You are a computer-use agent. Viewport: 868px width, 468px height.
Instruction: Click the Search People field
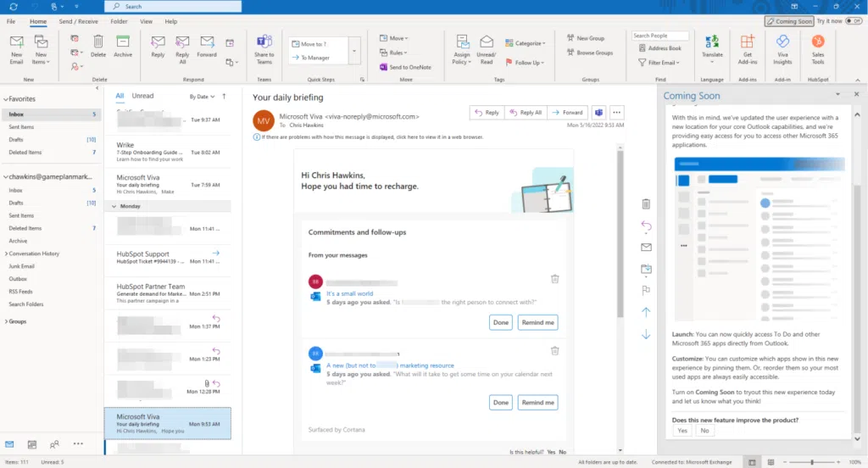pyautogui.click(x=659, y=36)
